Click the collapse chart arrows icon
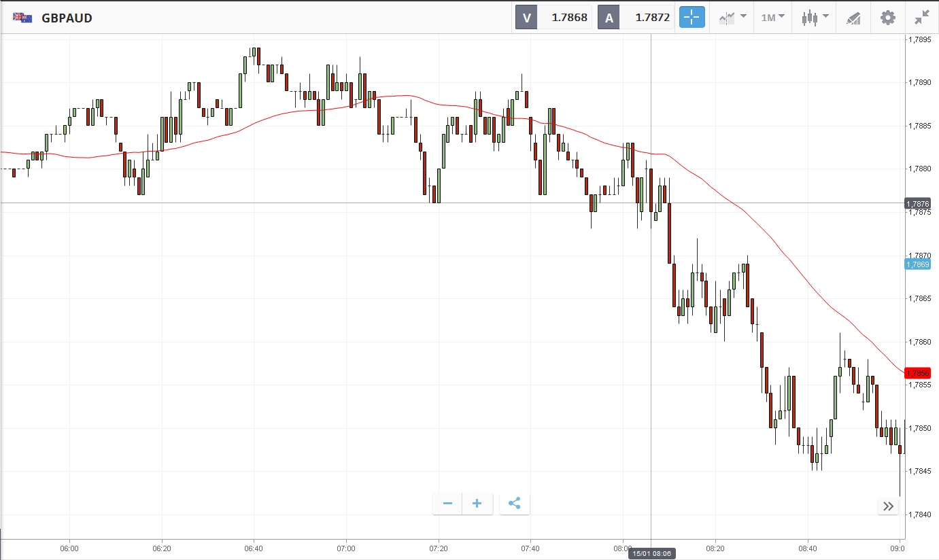The width and height of the screenshot is (939, 560). tap(922, 18)
